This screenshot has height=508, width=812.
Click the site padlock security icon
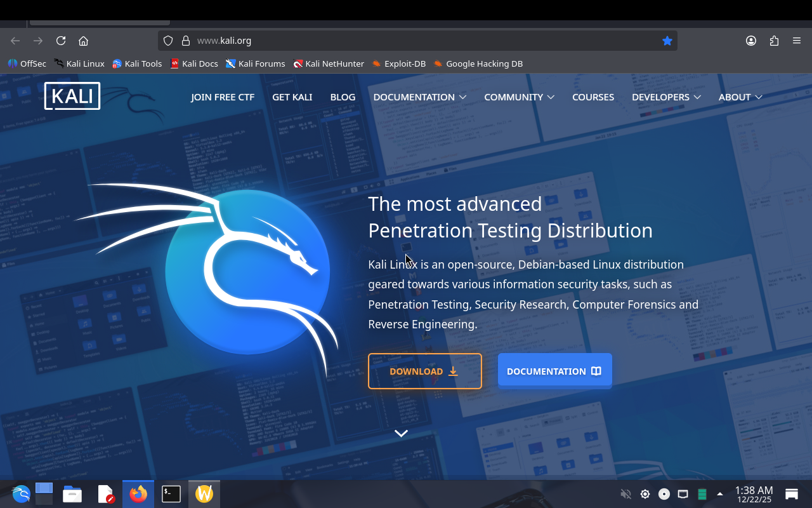(x=186, y=41)
